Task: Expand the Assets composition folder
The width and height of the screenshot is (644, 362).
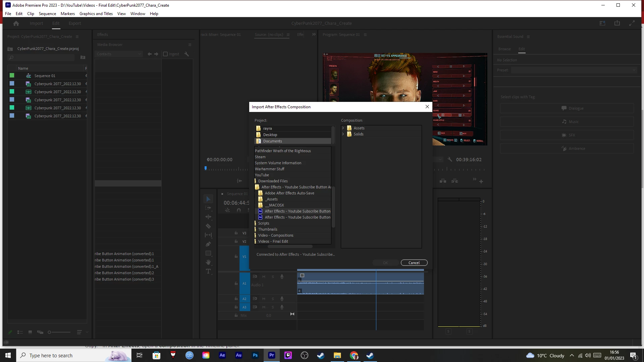Action: [x=343, y=128]
